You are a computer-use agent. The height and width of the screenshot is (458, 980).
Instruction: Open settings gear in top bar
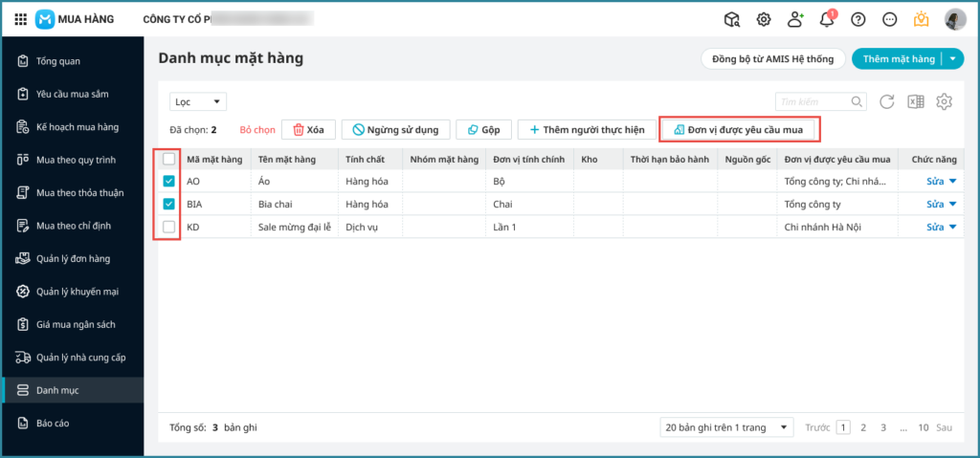pos(764,19)
